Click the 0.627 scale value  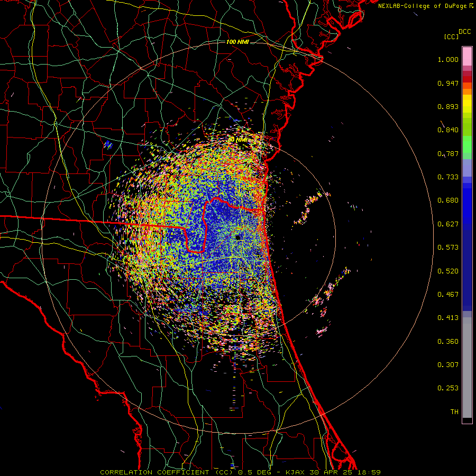(448, 224)
